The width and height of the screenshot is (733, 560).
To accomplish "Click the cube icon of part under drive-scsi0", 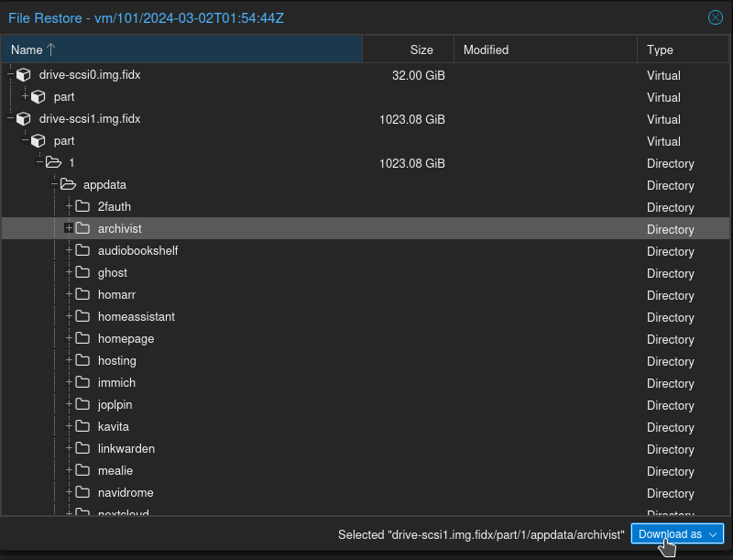I will 38,97.
